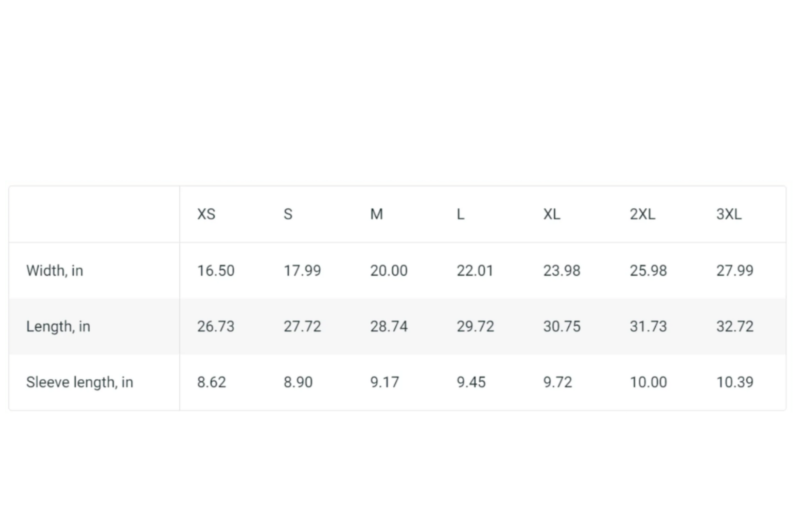Image resolution: width=798 pixels, height=532 pixels.
Task: Click the XS width value 16.50
Action: (216, 271)
